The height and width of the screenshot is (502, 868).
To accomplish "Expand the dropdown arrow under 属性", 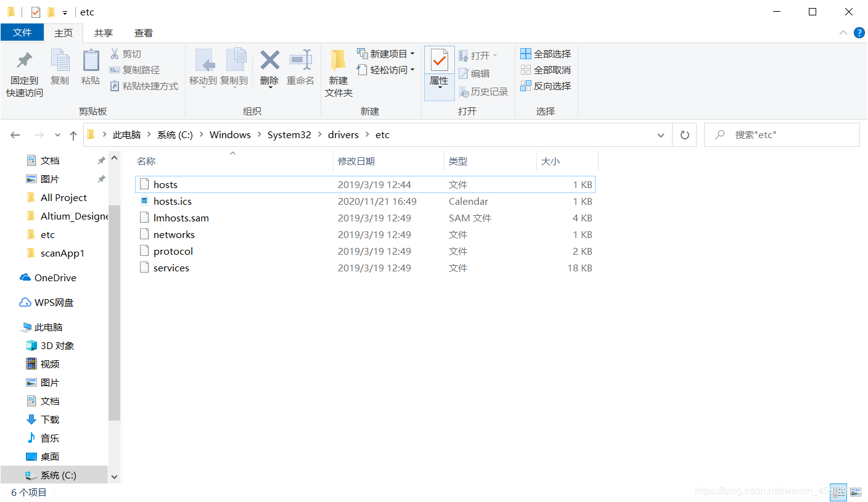I will [440, 88].
